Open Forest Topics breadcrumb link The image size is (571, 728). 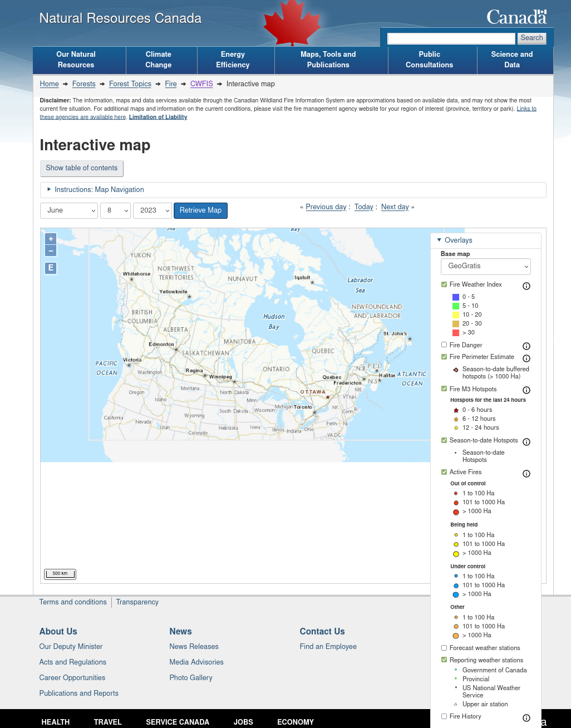130,84
